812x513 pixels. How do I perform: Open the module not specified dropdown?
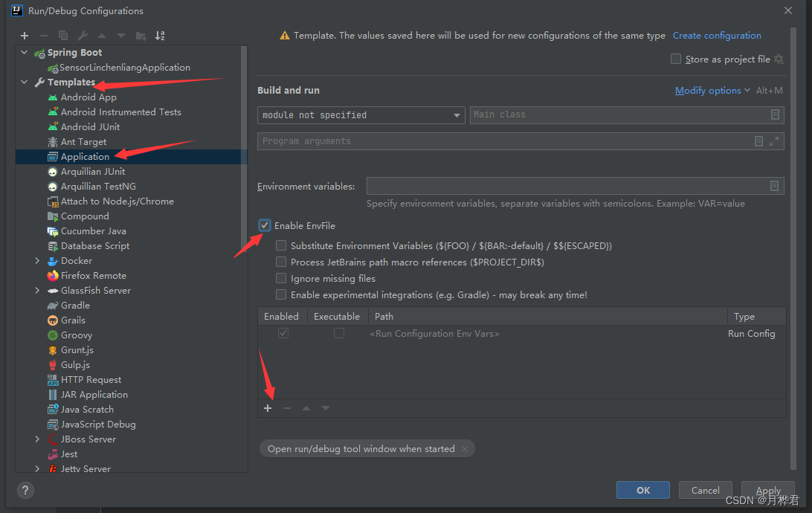pos(361,115)
